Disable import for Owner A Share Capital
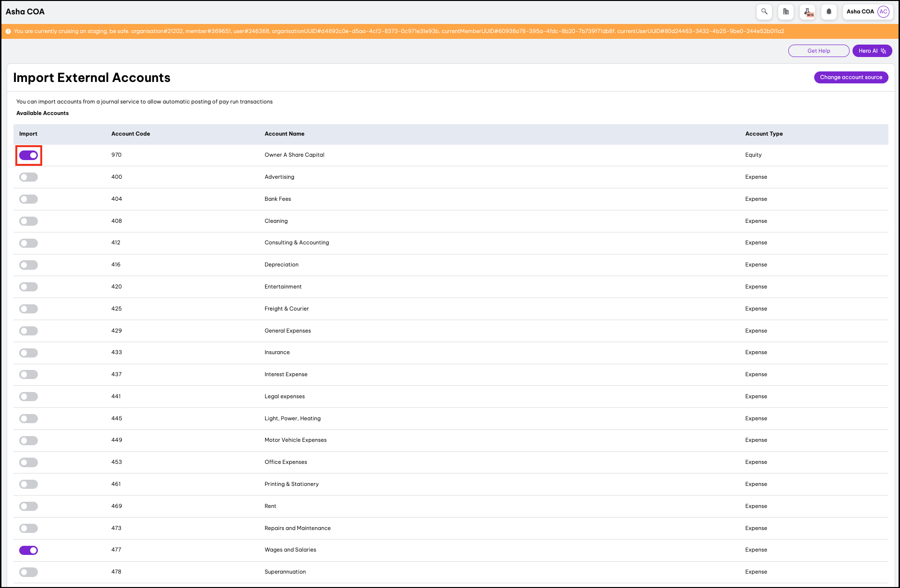The image size is (900, 588). point(28,155)
